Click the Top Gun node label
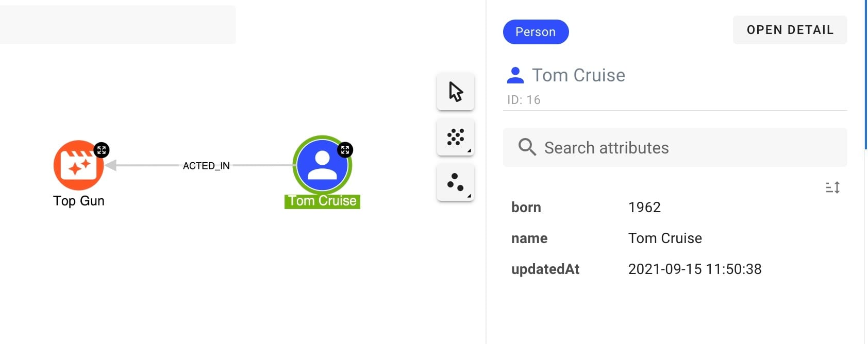Screen dimensions: 868x344 click(79, 201)
